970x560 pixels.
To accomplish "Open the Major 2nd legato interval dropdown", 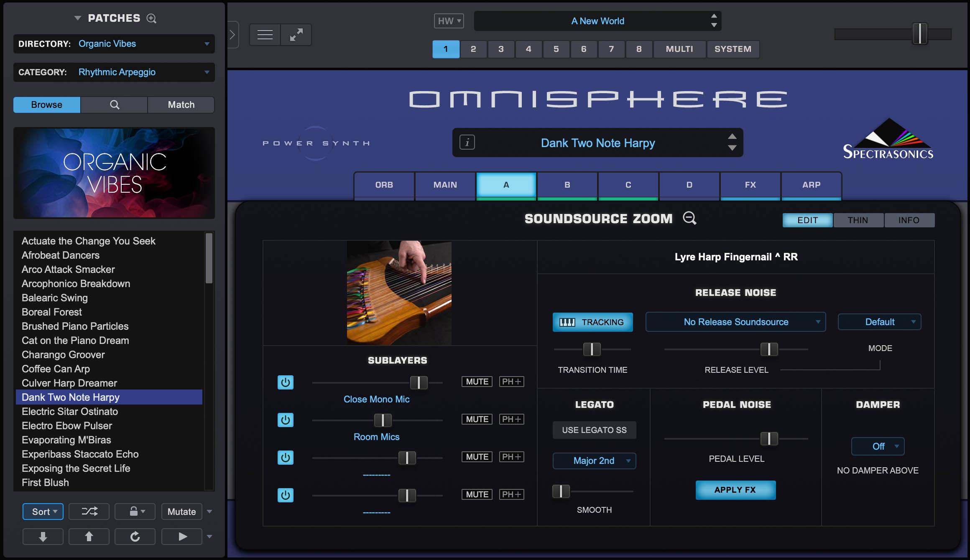I will [594, 461].
